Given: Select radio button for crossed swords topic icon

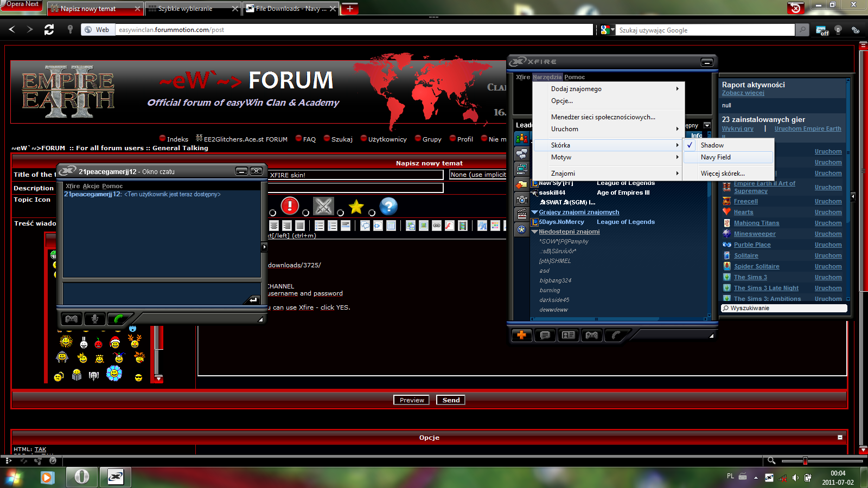Looking at the screenshot, I should 306,213.
